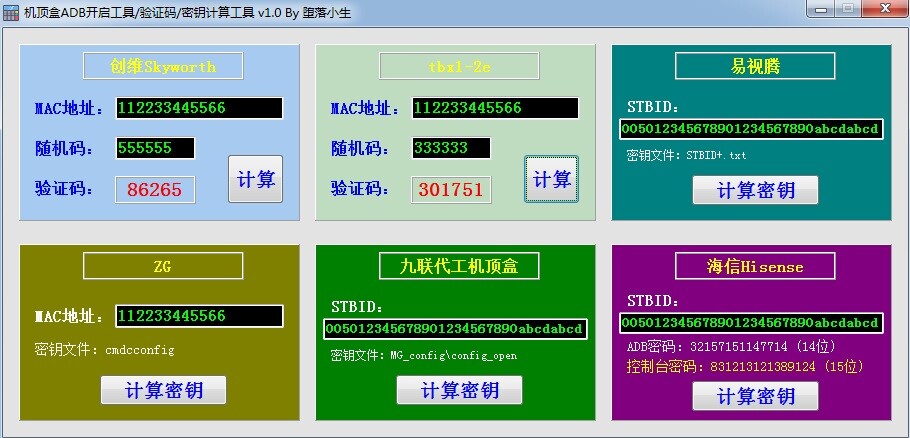Click 计算 button in tbx1-2e panel
The image size is (910, 438).
pos(551,179)
